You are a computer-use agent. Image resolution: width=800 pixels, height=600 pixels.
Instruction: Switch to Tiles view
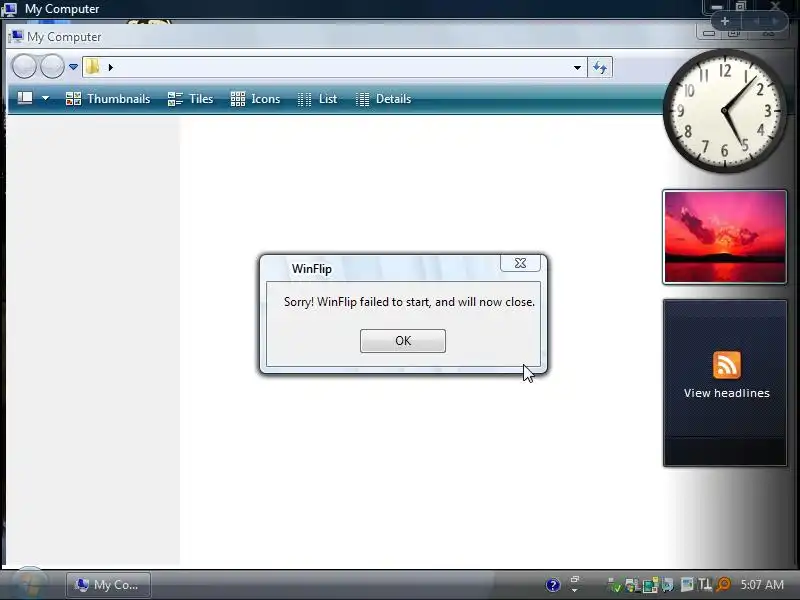pyautogui.click(x=190, y=99)
